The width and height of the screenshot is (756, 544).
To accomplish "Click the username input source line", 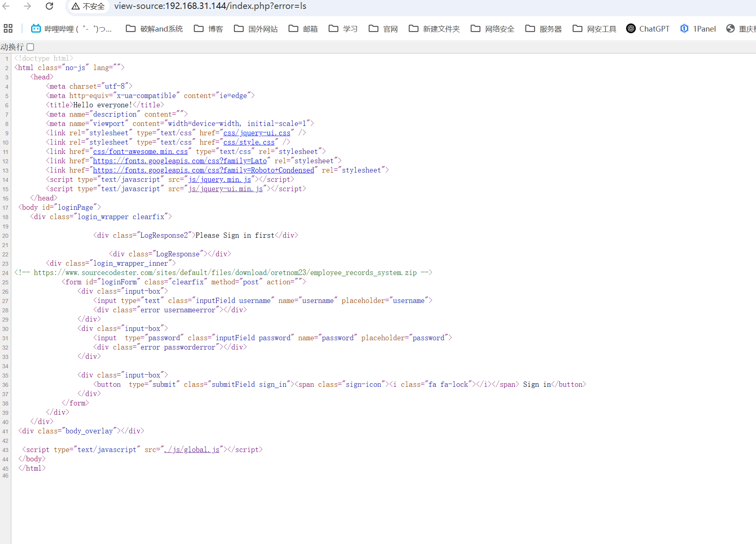I will 263,301.
